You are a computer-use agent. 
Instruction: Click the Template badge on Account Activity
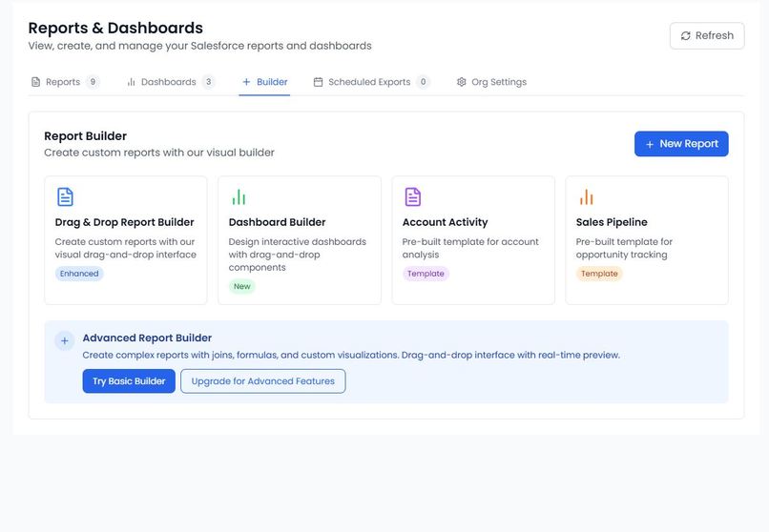coord(426,274)
